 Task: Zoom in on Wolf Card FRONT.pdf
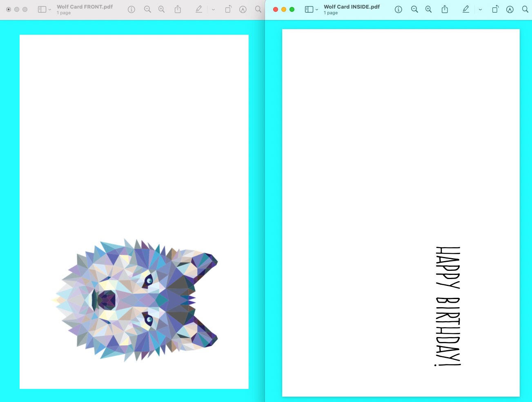click(161, 9)
